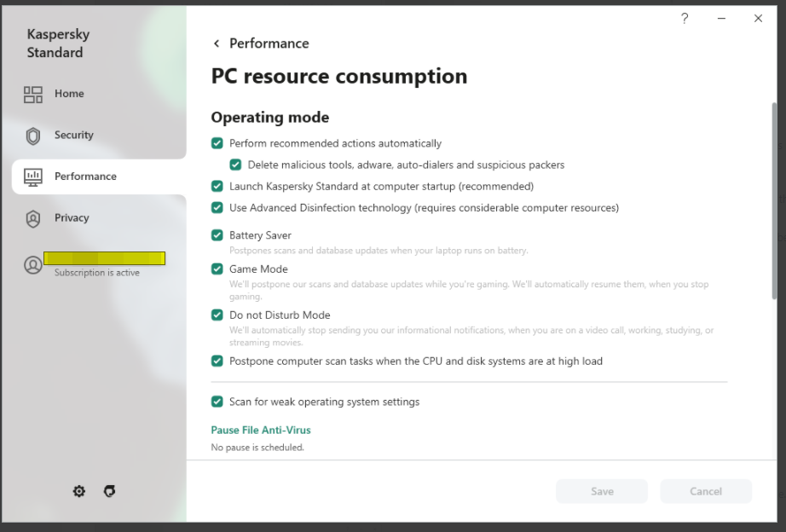
Task: Uncheck Scan for weak operating system settings
Action: [x=217, y=402]
